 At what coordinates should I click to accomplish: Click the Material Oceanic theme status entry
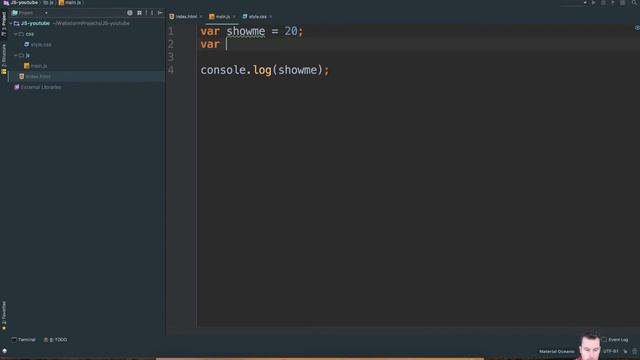point(556,351)
